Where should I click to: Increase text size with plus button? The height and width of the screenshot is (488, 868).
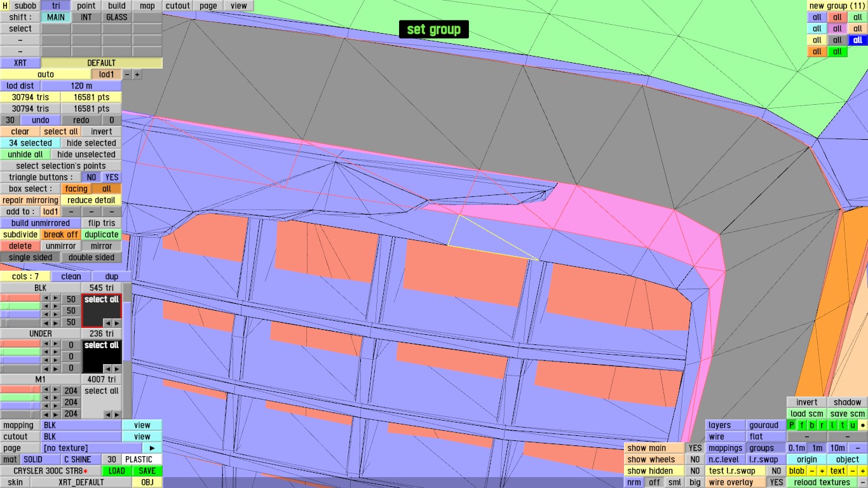[x=862, y=471]
